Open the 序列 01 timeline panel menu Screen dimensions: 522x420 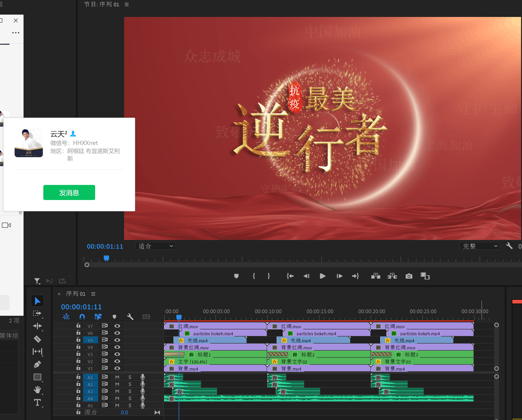click(93, 294)
